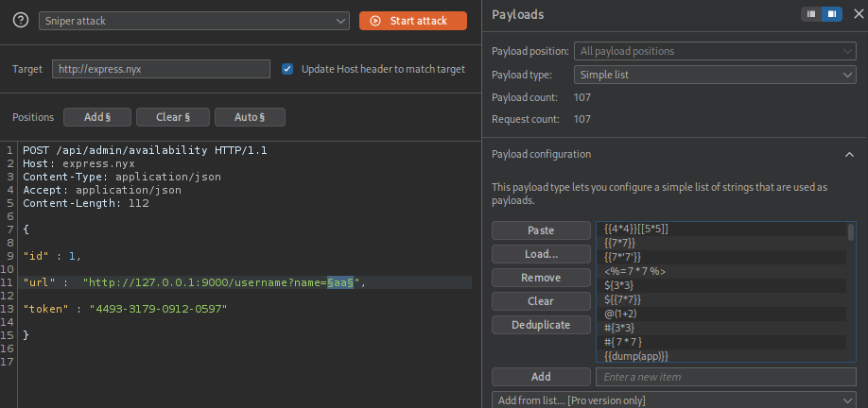
Task: Click the Clear § position button
Action: (x=172, y=117)
